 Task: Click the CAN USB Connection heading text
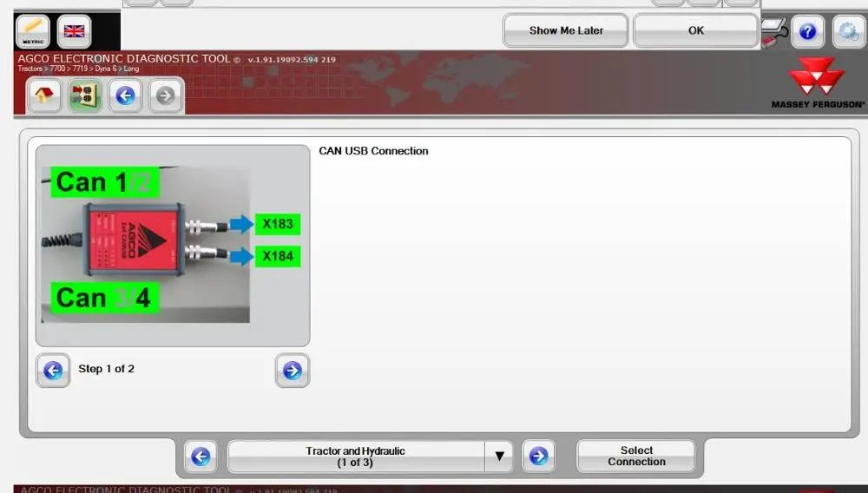point(373,151)
